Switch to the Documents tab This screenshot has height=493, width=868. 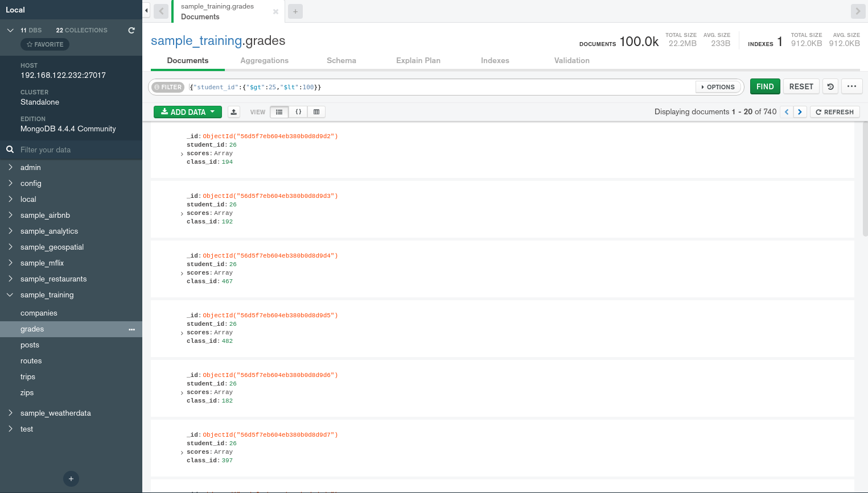coord(188,60)
